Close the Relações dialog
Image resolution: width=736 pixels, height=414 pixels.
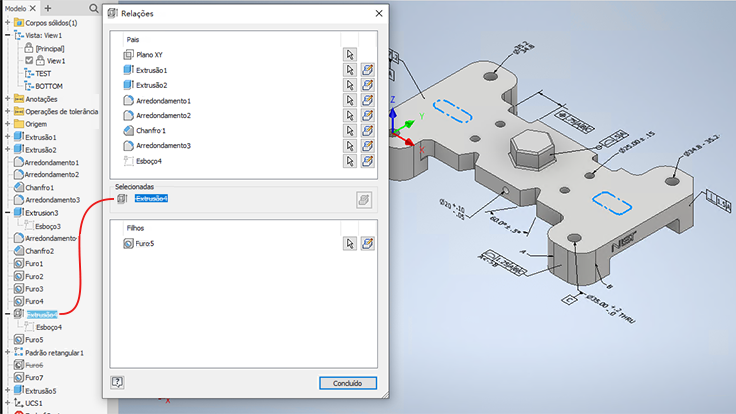click(379, 14)
